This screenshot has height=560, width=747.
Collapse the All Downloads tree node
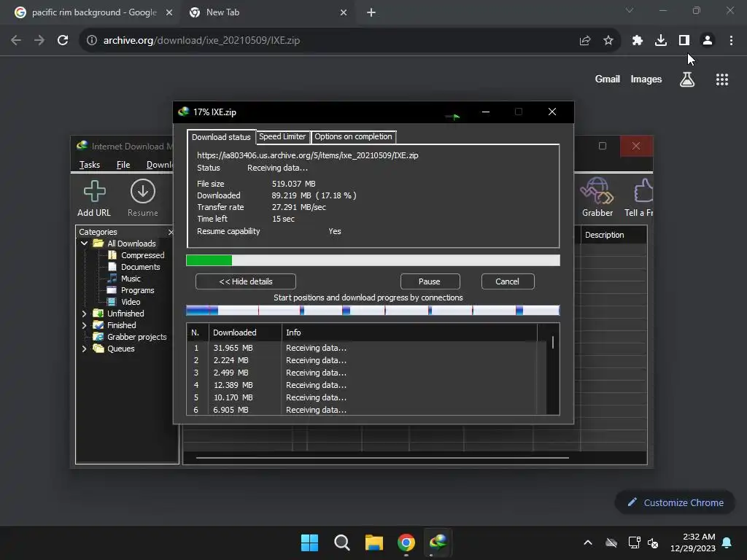pos(85,244)
